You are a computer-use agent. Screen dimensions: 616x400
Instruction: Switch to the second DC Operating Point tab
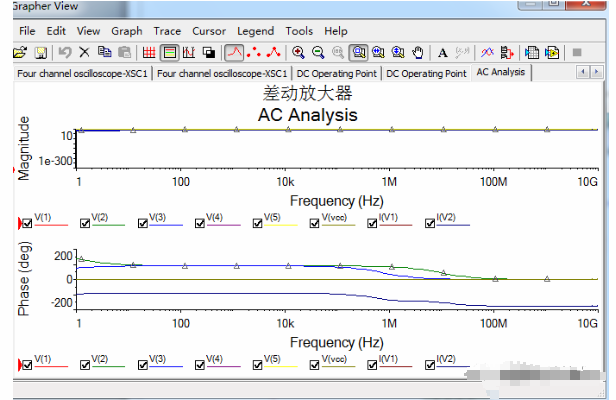click(426, 73)
